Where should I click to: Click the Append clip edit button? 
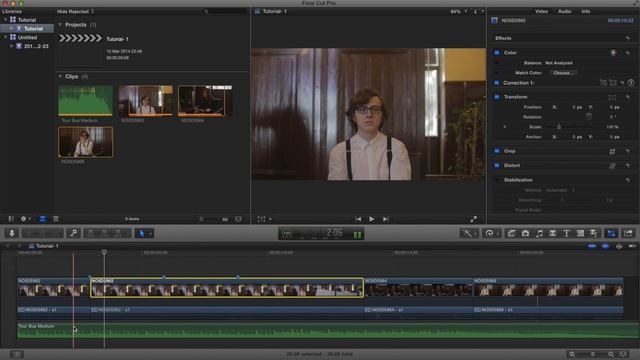pos(118,233)
